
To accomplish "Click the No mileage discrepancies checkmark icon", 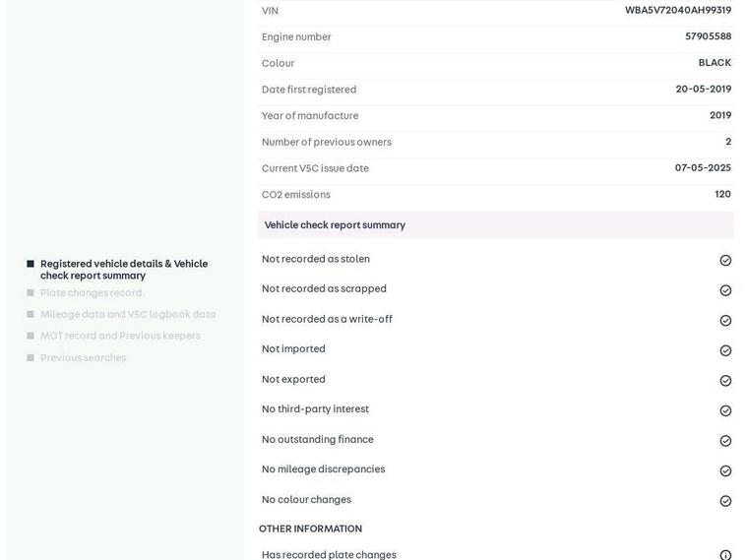I will coord(725,470).
